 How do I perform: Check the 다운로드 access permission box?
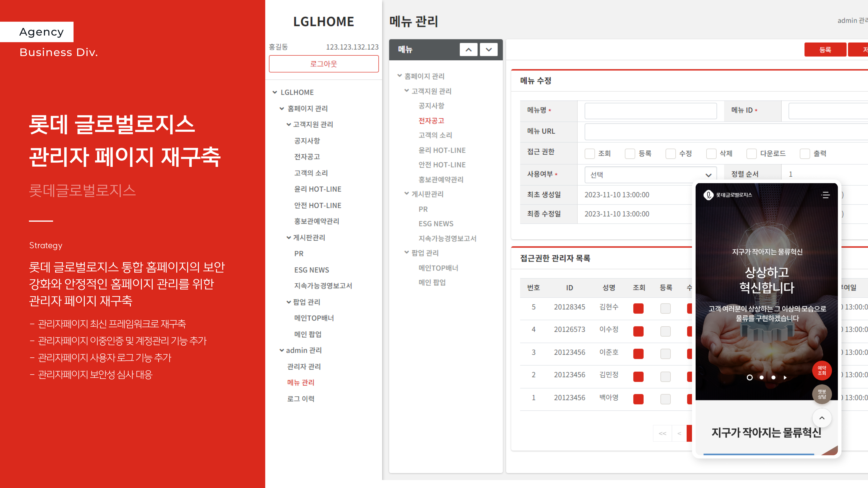pyautogui.click(x=751, y=154)
